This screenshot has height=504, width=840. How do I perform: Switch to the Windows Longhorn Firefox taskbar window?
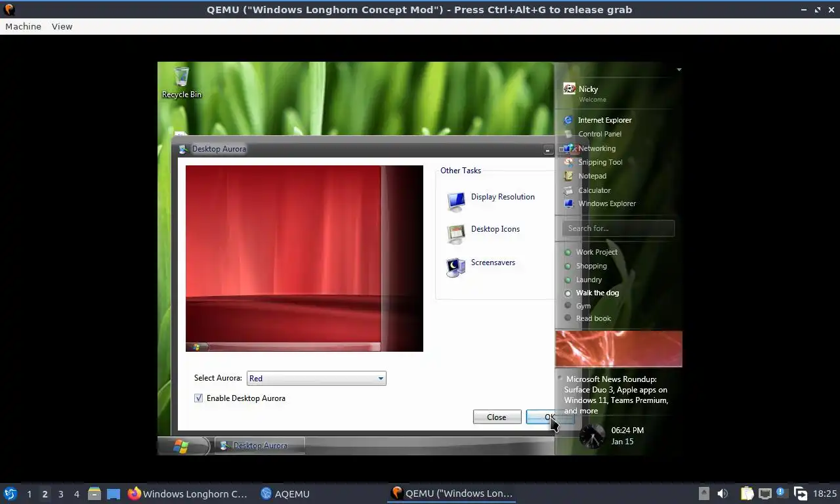pyautogui.click(x=188, y=493)
